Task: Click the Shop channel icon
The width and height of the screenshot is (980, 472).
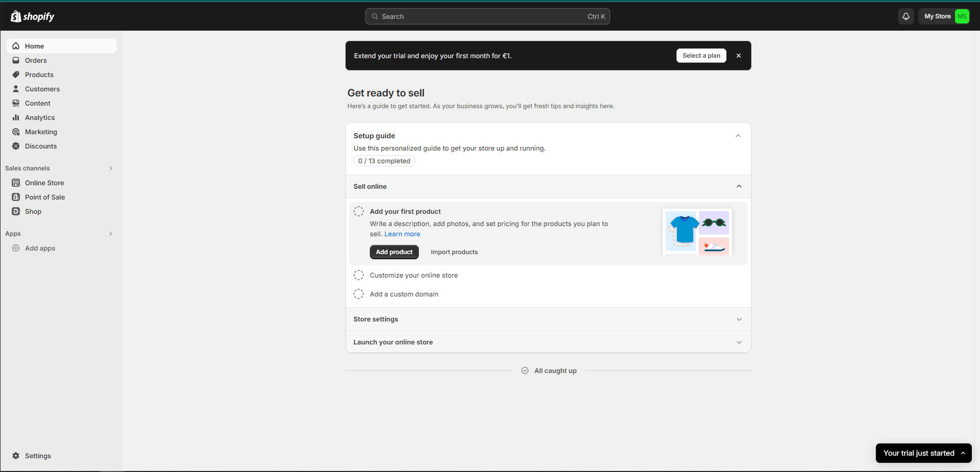Action: [16, 211]
